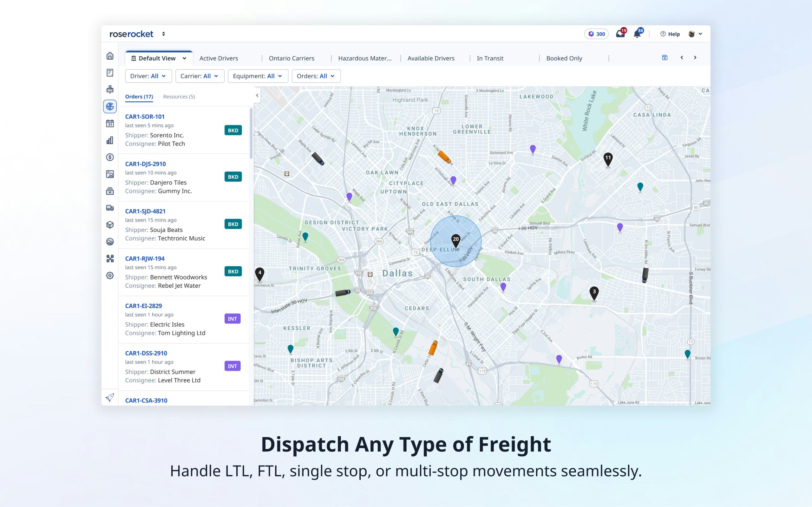The width and height of the screenshot is (812, 507).
Task: Open the Equipment filter dropdown
Action: pyautogui.click(x=257, y=76)
